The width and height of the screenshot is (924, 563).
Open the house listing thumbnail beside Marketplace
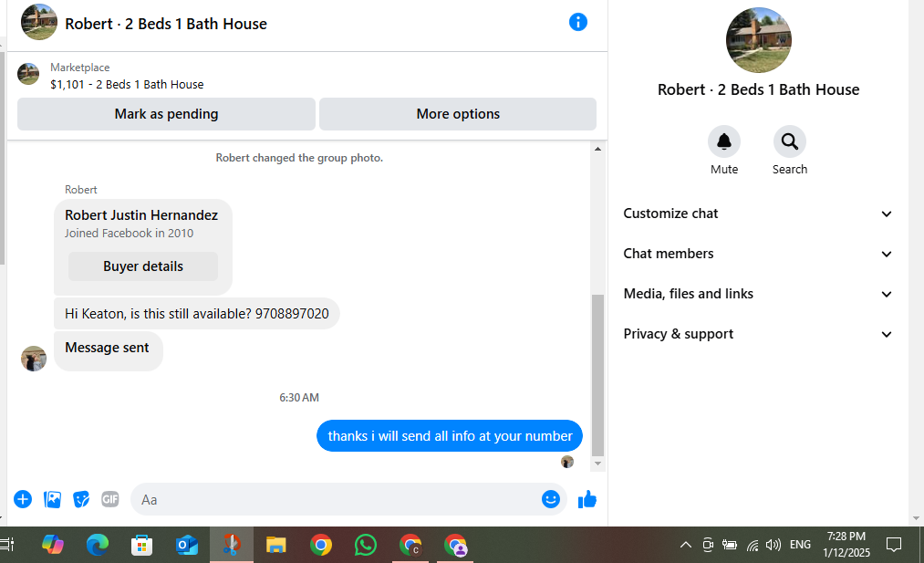(28, 74)
